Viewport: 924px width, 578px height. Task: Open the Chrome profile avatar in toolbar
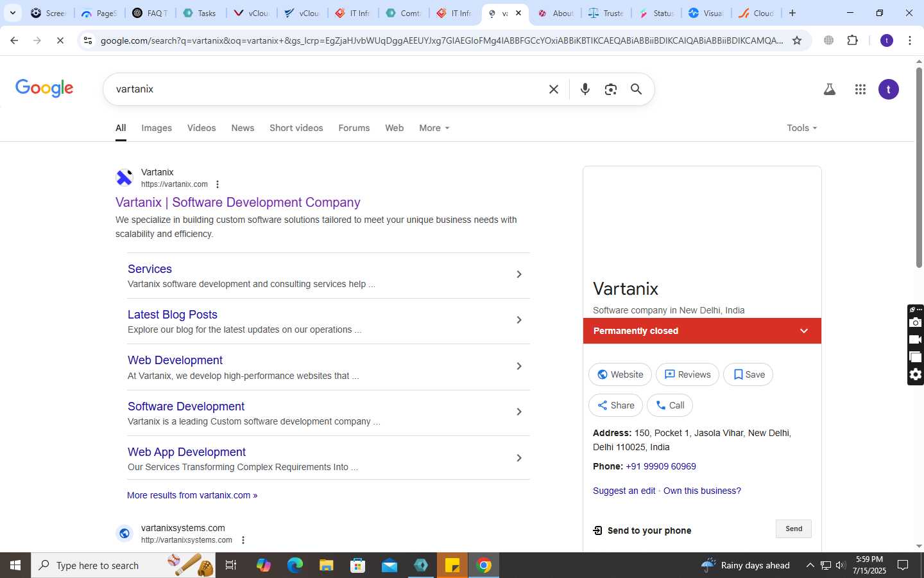point(887,40)
